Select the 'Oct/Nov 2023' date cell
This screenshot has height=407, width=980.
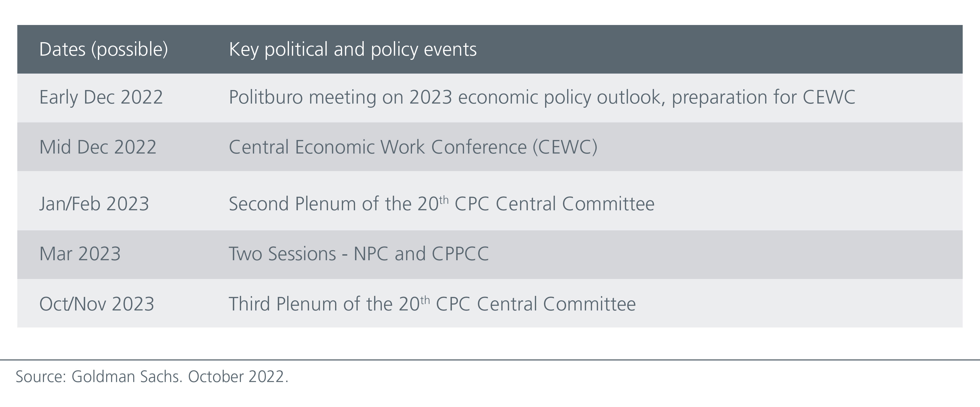click(x=97, y=304)
